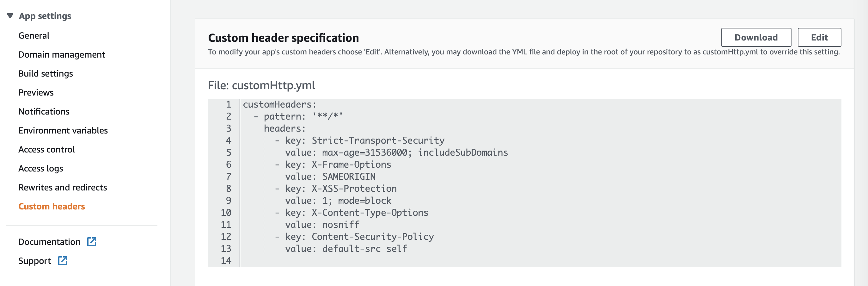The height and width of the screenshot is (286, 868).
Task: Open Rewrites and redirects
Action: [62, 187]
